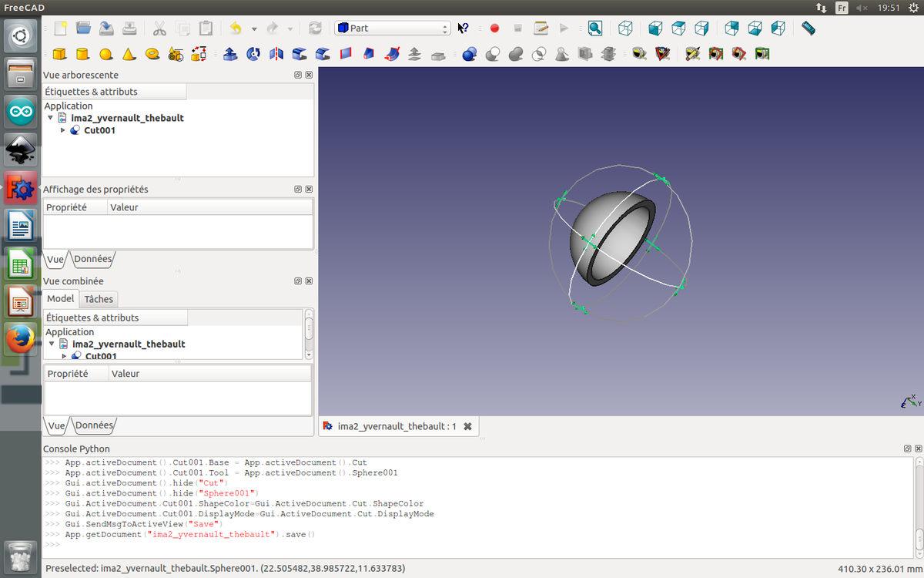The height and width of the screenshot is (578, 924).
Task: Add a sphere primitive solid
Action: tap(106, 54)
